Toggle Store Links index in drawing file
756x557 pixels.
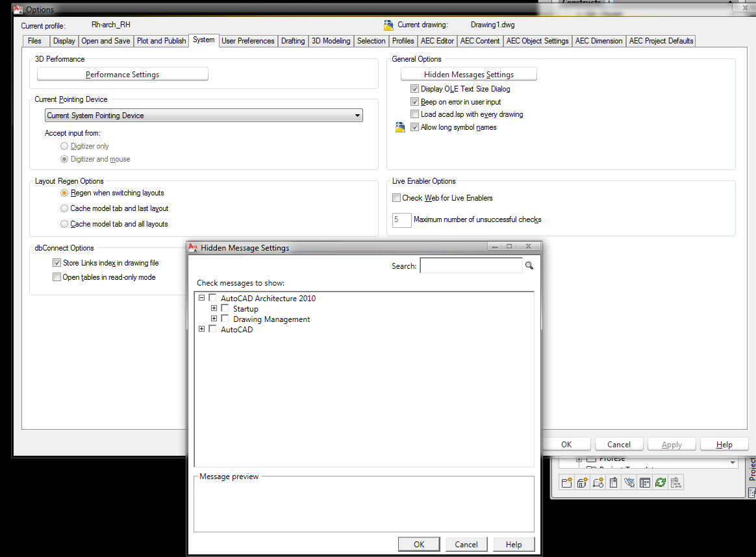pyautogui.click(x=57, y=263)
